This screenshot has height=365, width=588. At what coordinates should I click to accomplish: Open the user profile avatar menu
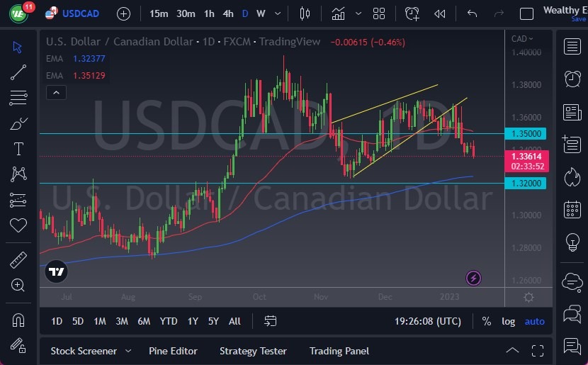[18, 14]
